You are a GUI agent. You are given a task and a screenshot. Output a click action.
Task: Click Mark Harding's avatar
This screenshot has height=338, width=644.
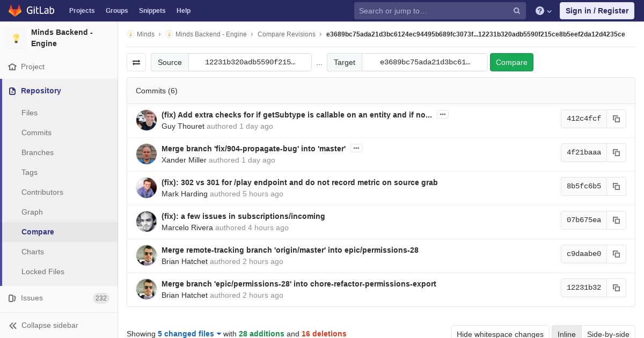click(x=147, y=188)
